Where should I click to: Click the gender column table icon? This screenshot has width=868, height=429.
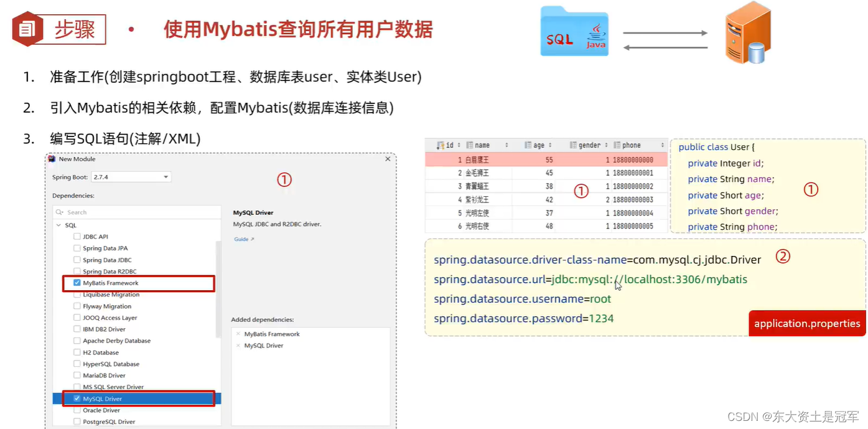[x=574, y=145]
